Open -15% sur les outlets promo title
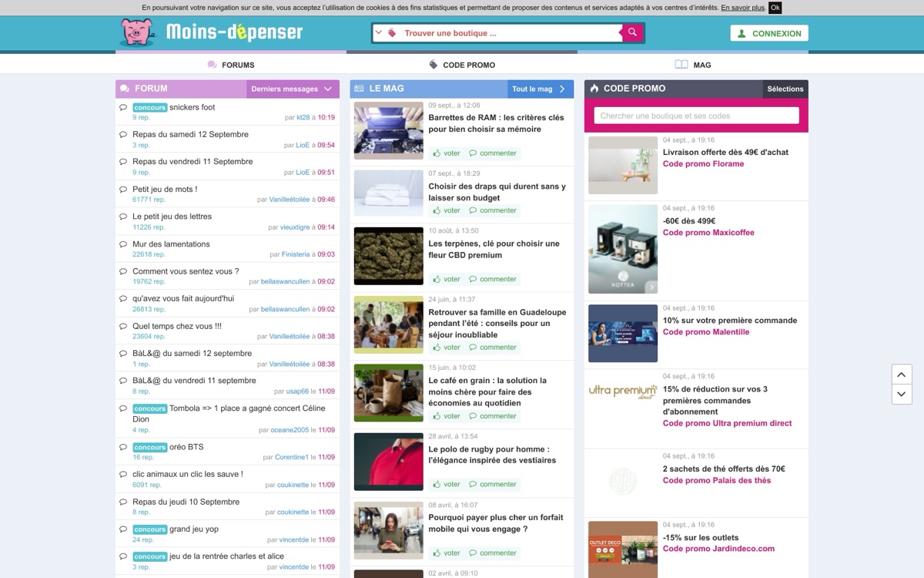 coord(701,538)
